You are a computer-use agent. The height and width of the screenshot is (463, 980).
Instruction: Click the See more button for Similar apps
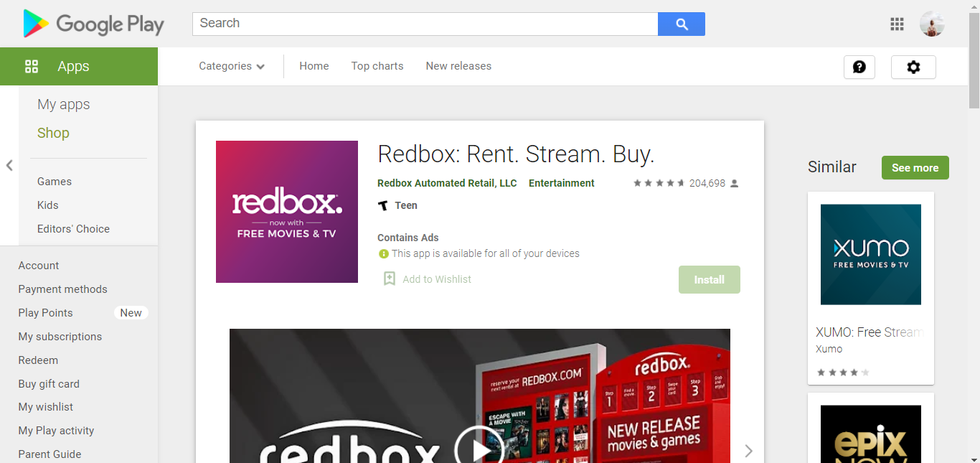[x=915, y=168]
